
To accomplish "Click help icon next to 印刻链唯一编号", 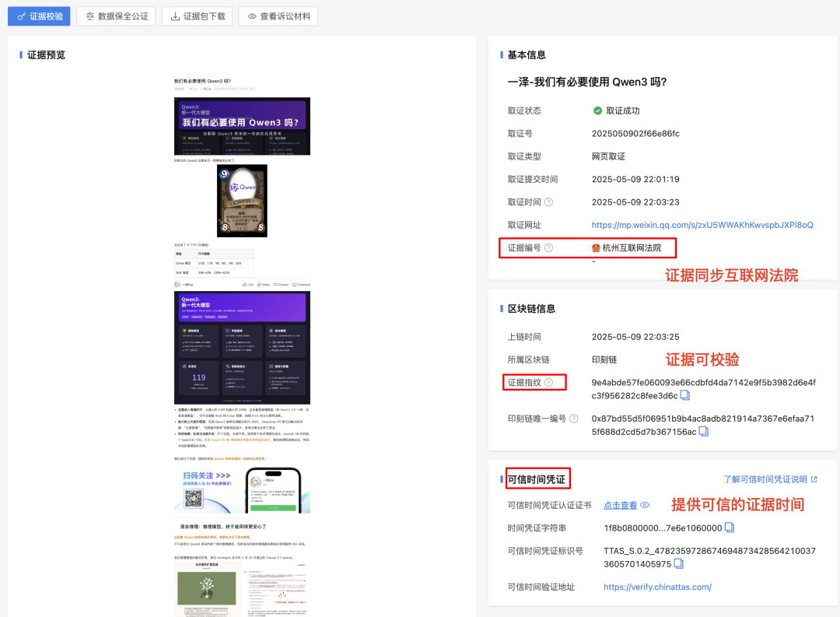I will click(x=574, y=419).
